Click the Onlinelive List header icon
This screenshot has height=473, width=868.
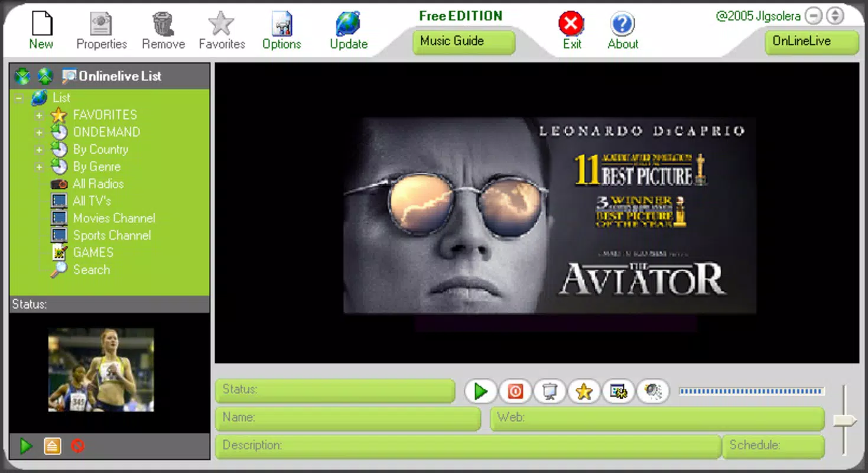point(69,76)
